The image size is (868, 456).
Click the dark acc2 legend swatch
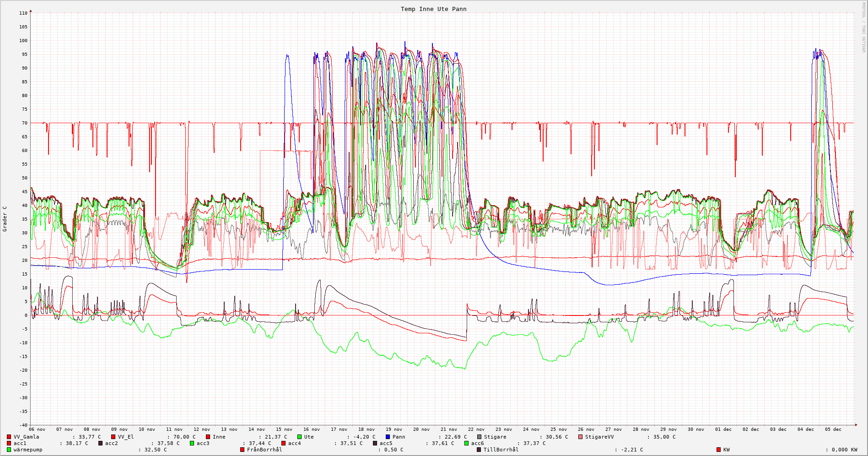[x=100, y=443]
